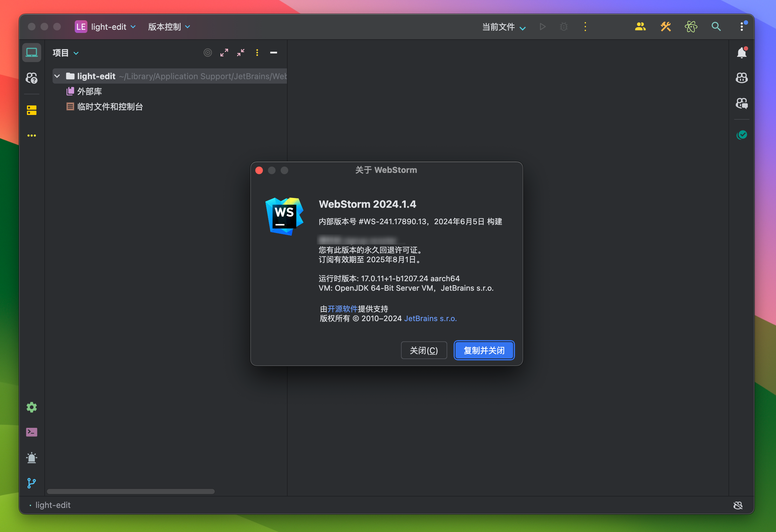This screenshot has width=776, height=532.
Task: Open the 版本控制 dropdown
Action: pos(169,27)
